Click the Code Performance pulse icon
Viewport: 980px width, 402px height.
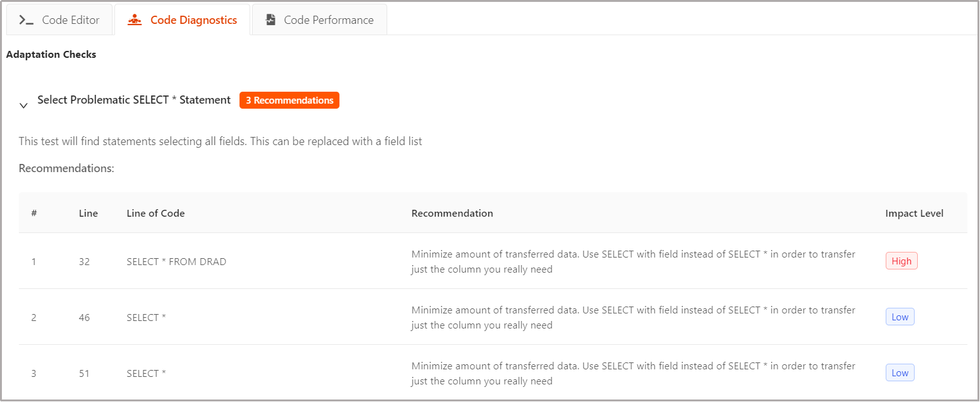[270, 20]
